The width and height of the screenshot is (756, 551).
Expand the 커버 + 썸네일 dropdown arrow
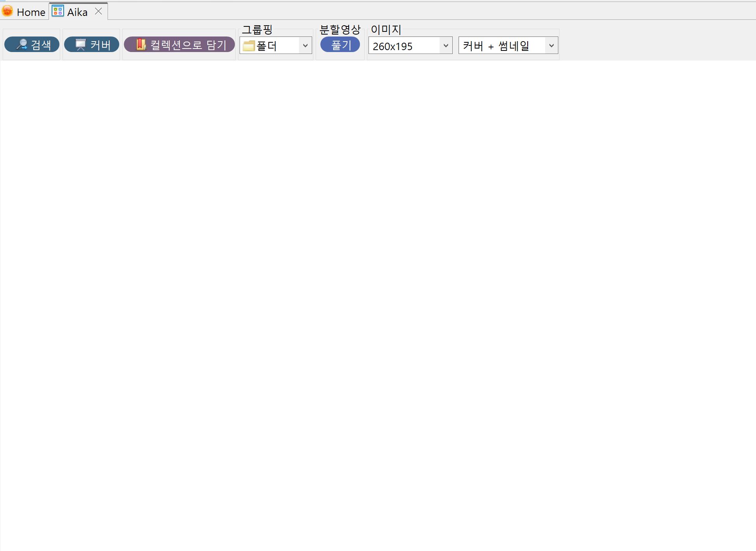[x=551, y=46]
